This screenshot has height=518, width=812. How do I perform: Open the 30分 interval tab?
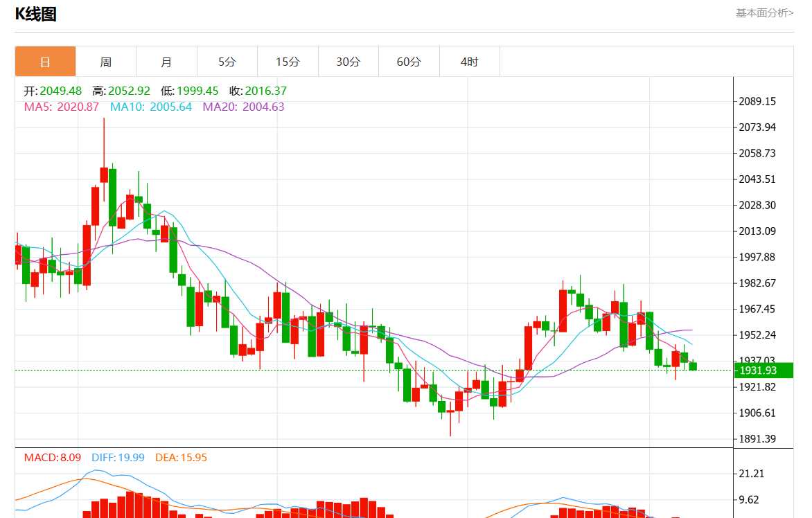coord(348,62)
